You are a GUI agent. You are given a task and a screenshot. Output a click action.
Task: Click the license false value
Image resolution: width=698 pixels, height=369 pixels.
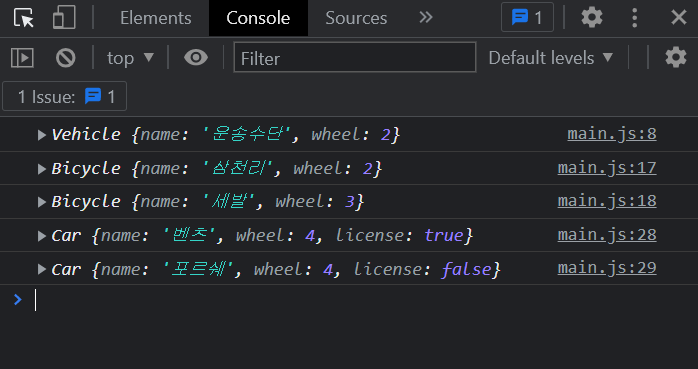467,269
